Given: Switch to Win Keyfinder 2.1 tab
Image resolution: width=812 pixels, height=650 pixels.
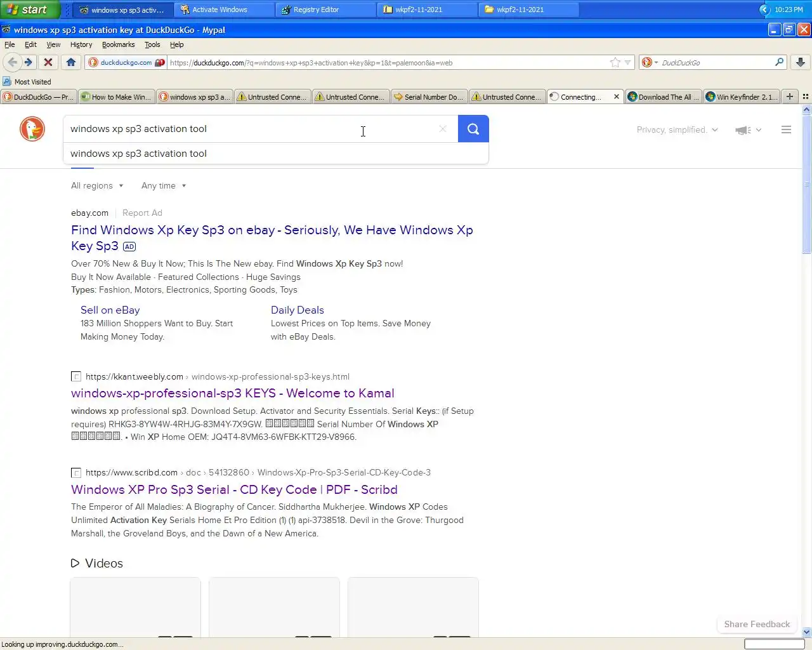Looking at the screenshot, I should tap(742, 97).
